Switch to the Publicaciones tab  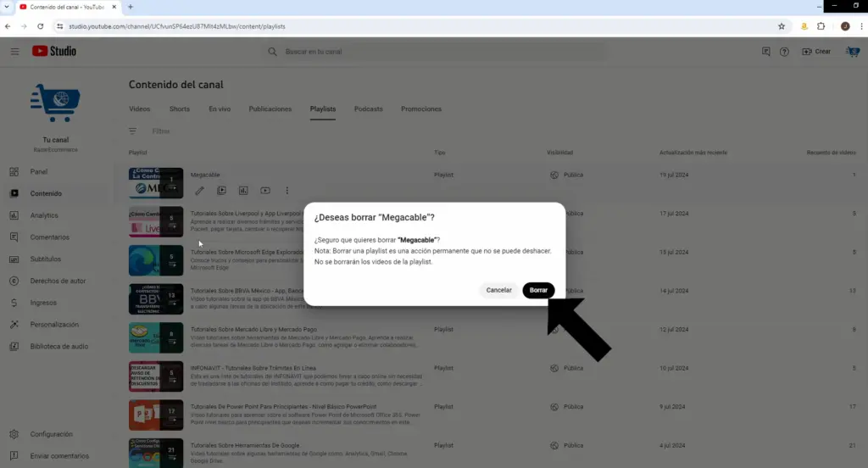pos(270,109)
